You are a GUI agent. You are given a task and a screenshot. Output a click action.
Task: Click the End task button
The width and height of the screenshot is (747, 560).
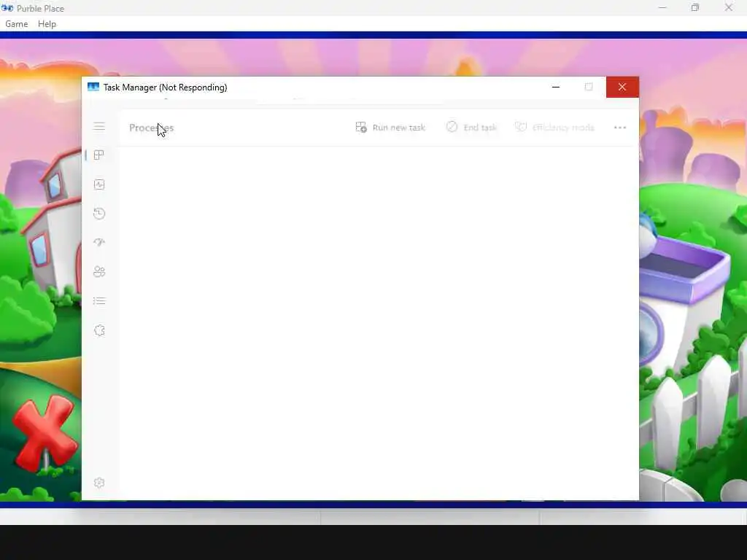pyautogui.click(x=472, y=128)
